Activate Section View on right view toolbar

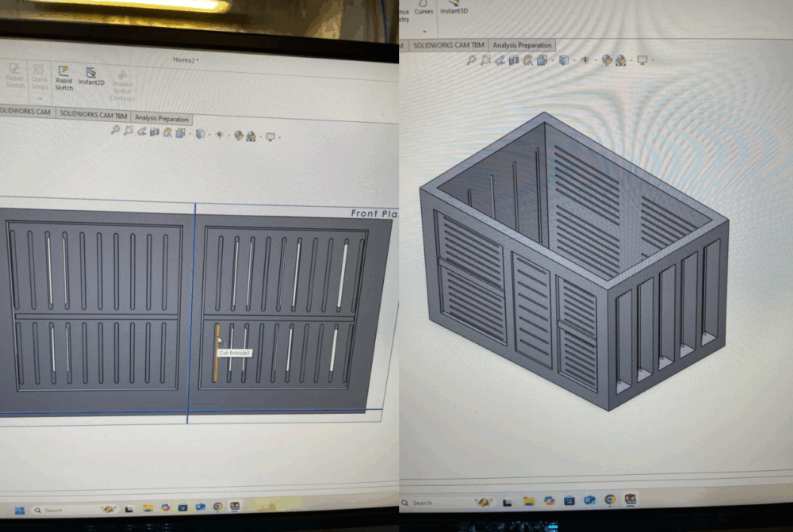(x=513, y=60)
